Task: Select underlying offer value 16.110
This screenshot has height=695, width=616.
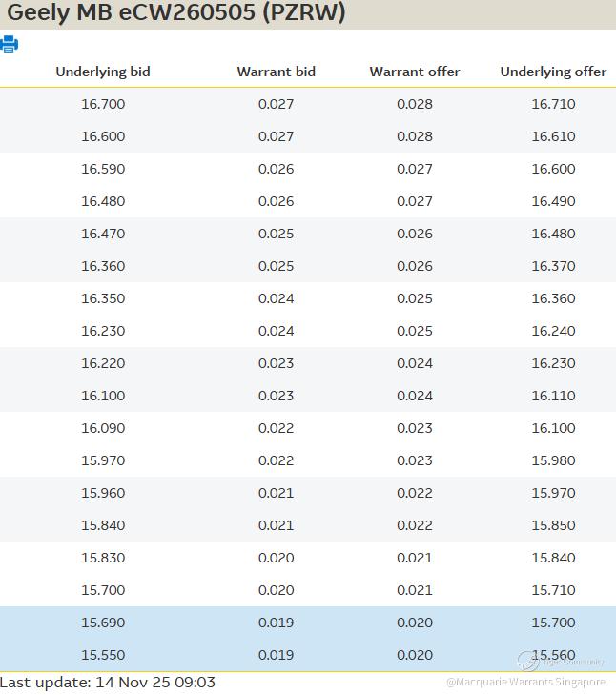Action: pos(553,396)
